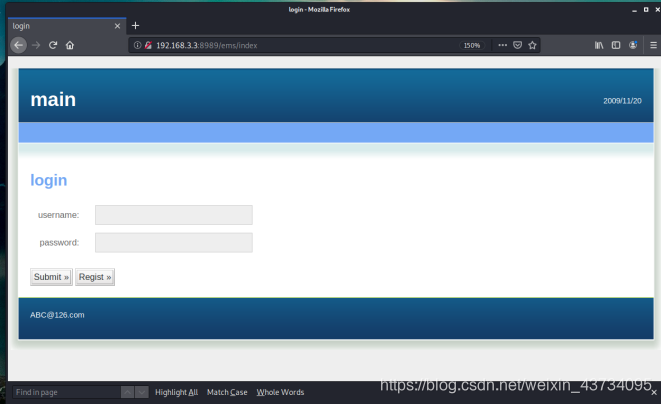Maximize the Firefox window

pyautogui.click(x=646, y=9)
